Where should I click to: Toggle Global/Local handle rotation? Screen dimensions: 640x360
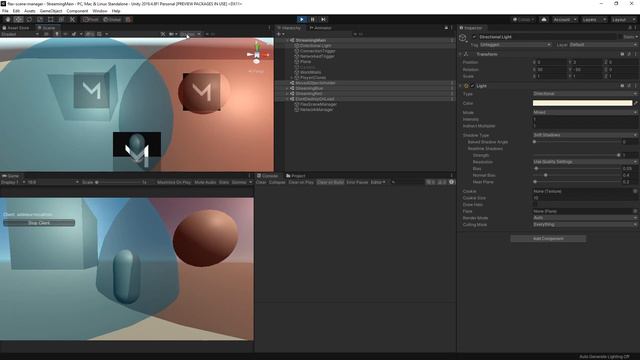point(112,20)
